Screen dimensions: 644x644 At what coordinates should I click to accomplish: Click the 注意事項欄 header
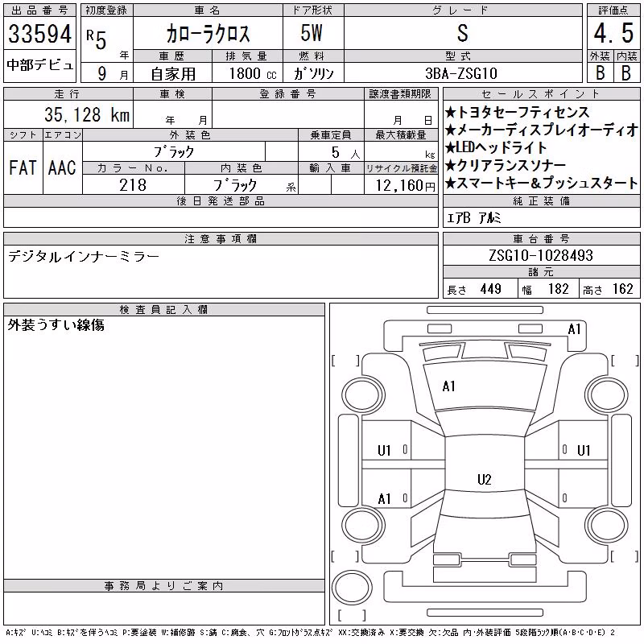[221, 238]
